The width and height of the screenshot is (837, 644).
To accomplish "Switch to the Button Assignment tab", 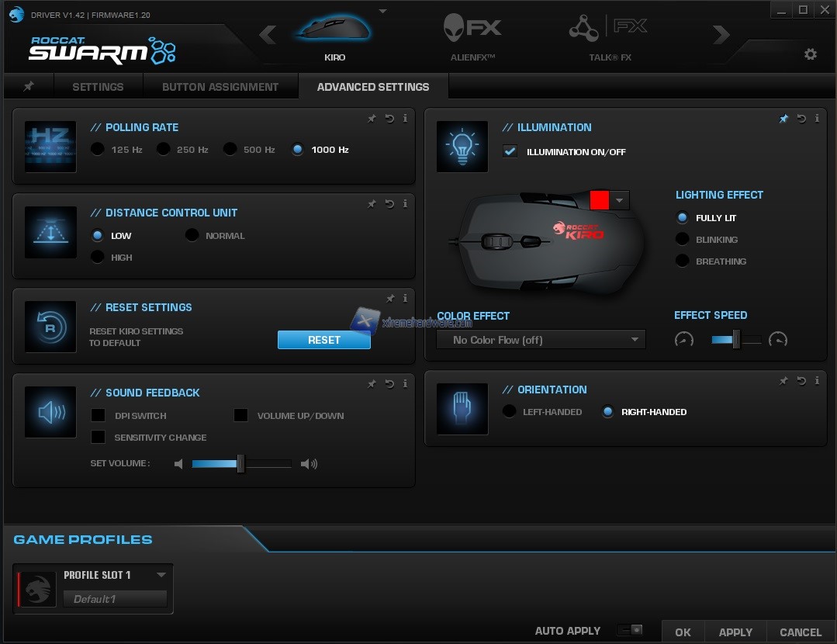I will (x=220, y=87).
